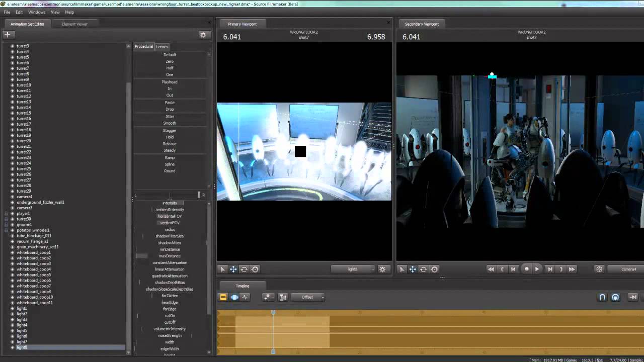Click the hourglass time icon in Timeline

[283, 297]
